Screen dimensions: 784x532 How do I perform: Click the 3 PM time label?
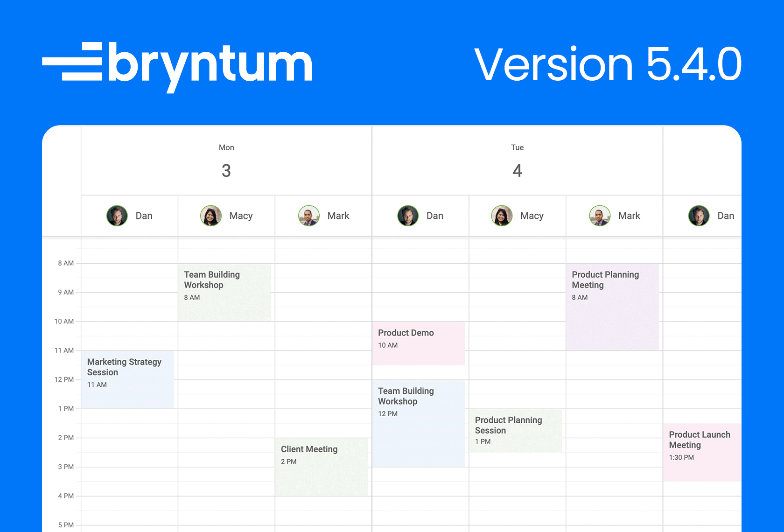[x=66, y=467]
